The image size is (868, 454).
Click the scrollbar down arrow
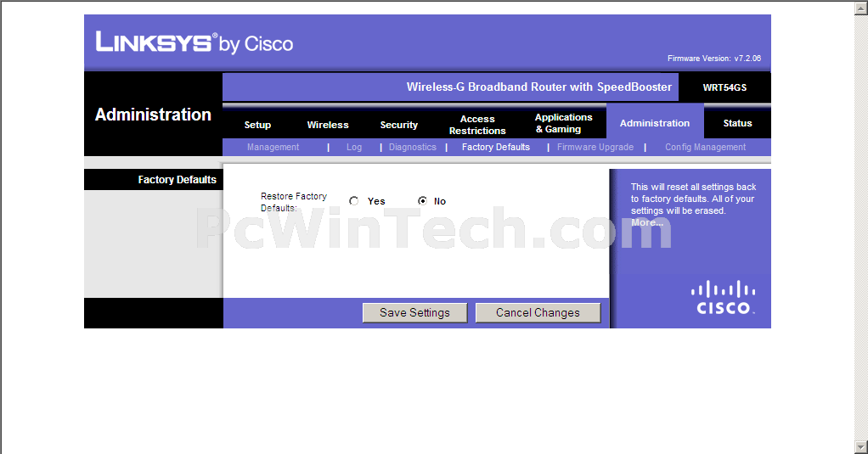coord(861,447)
